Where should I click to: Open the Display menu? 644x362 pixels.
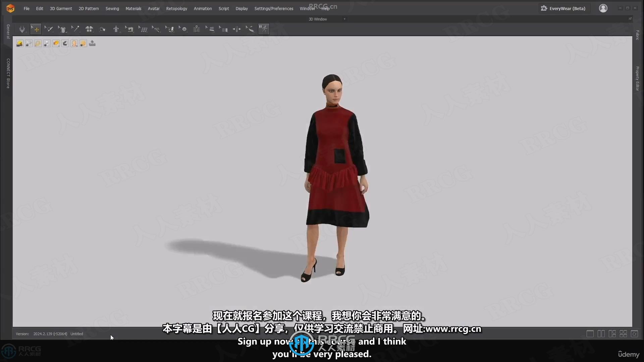pos(241,8)
